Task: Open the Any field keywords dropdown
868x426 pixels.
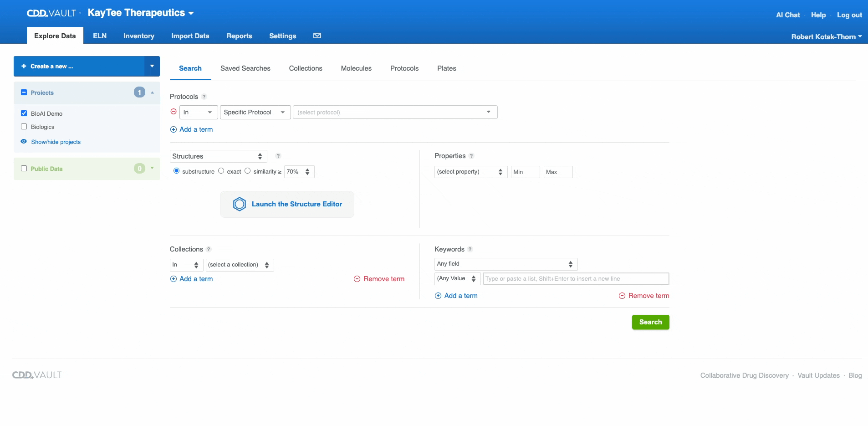Action: [505, 264]
